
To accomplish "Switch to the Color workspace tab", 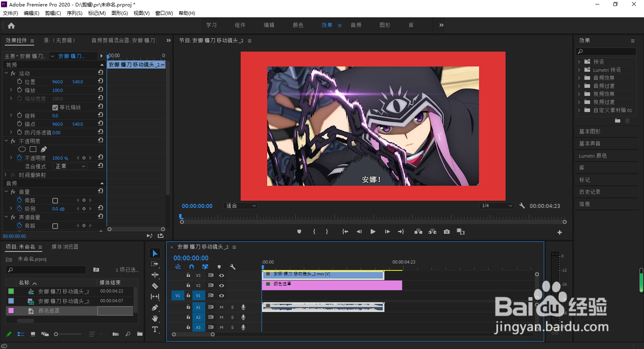I will click(298, 25).
